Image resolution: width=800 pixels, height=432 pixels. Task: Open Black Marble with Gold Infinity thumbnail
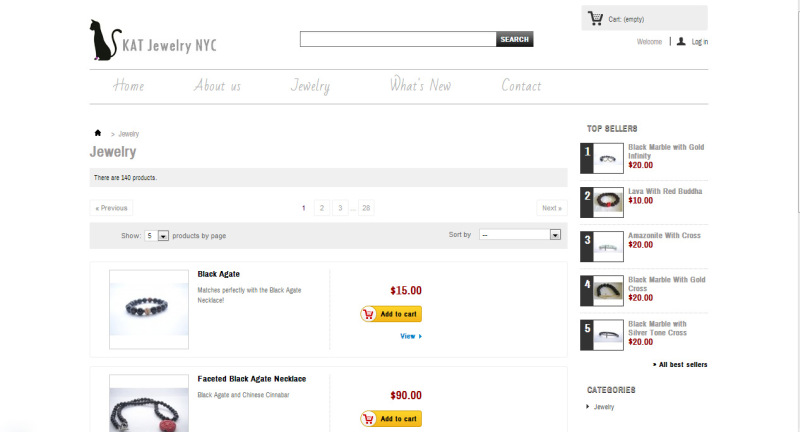click(x=609, y=158)
